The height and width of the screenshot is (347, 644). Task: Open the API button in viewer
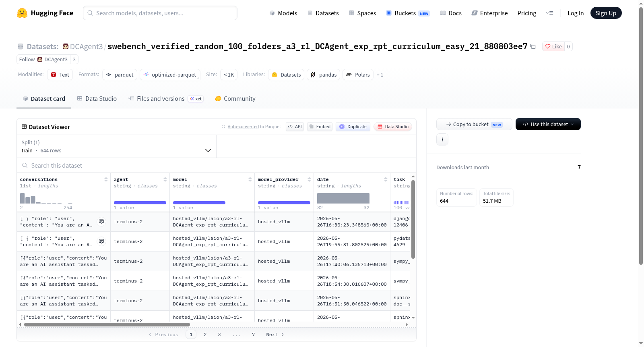tap(295, 127)
